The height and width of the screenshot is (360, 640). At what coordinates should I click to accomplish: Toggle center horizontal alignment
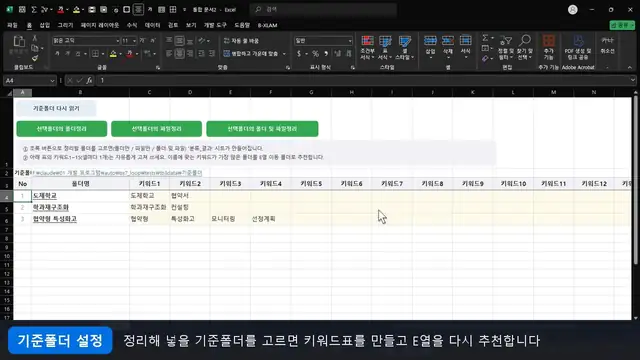(x=180, y=53)
